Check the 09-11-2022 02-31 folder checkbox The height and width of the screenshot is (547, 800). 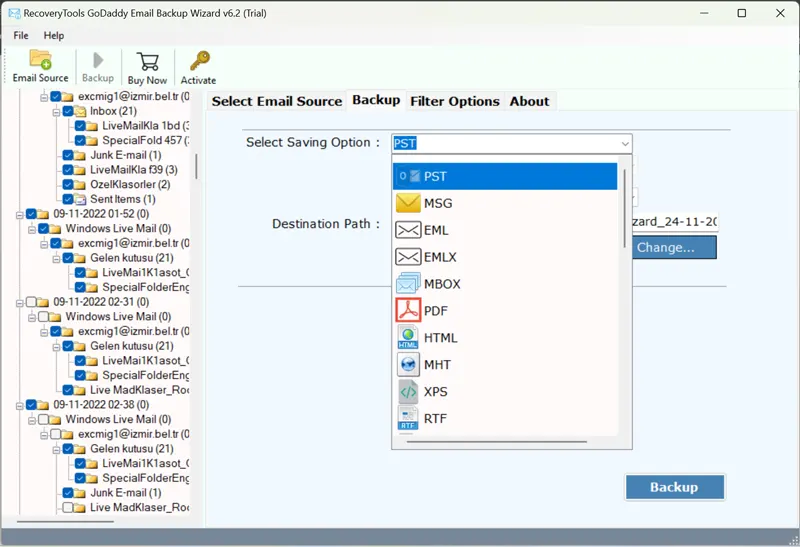pos(31,301)
